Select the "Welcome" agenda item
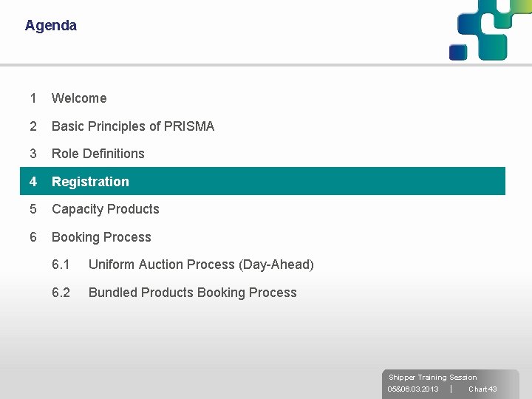 (x=79, y=98)
